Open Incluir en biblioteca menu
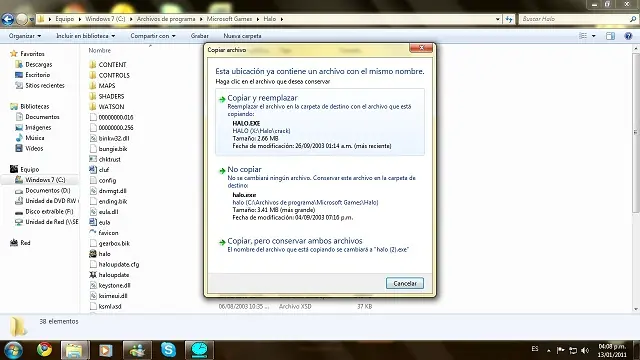Viewport: 640px width, 360px height. coord(85,36)
